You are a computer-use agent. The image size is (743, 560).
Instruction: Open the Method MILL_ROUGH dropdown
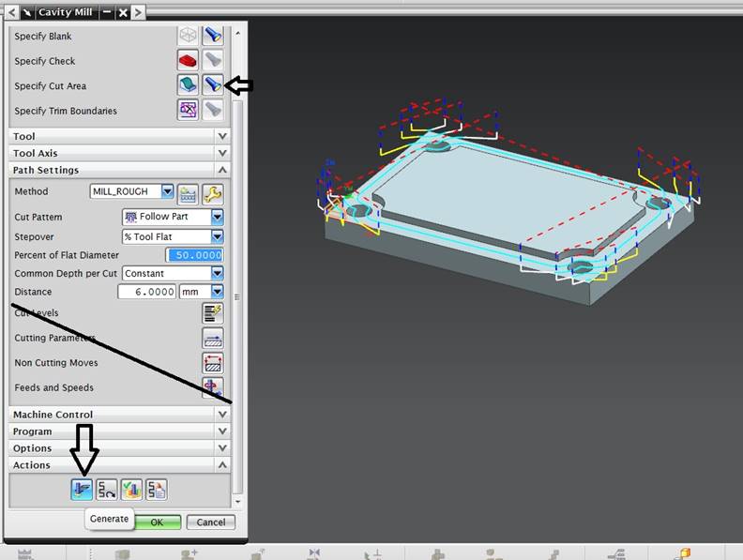click(167, 191)
